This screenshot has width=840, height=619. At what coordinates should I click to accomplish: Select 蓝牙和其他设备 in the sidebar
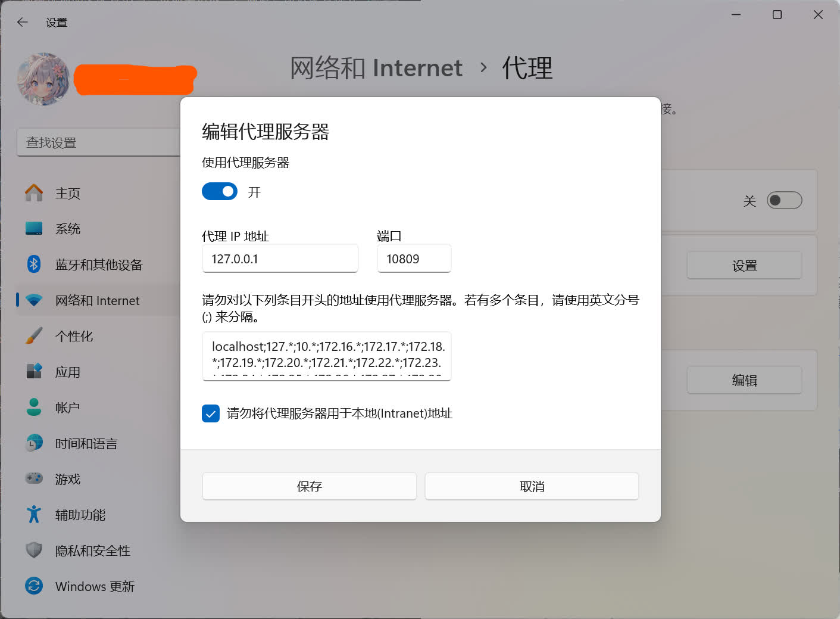(98, 265)
